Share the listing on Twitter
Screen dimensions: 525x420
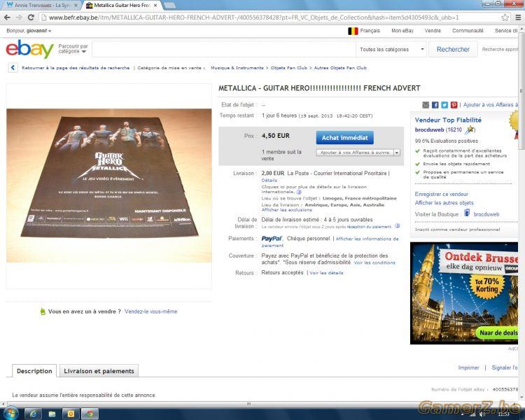(444, 105)
